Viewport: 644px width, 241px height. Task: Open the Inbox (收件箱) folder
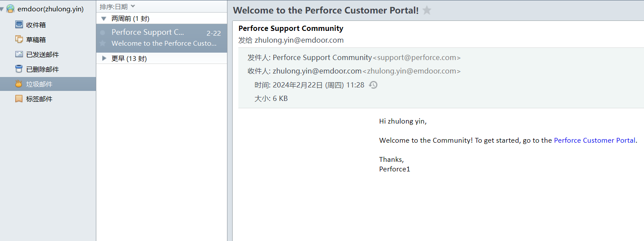pyautogui.click(x=36, y=25)
